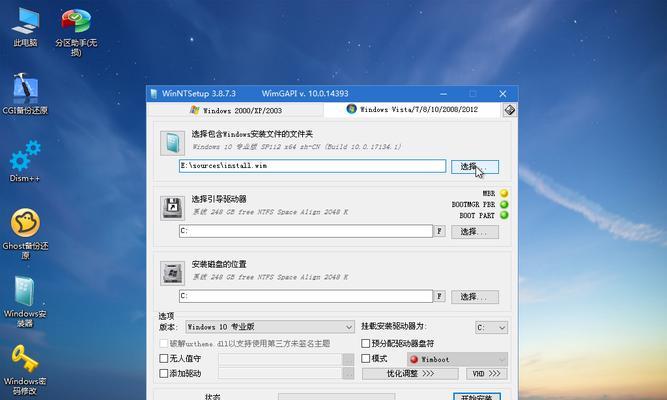The image size is (667, 400).
Task: Click the install location C: path field
Action: point(306,296)
